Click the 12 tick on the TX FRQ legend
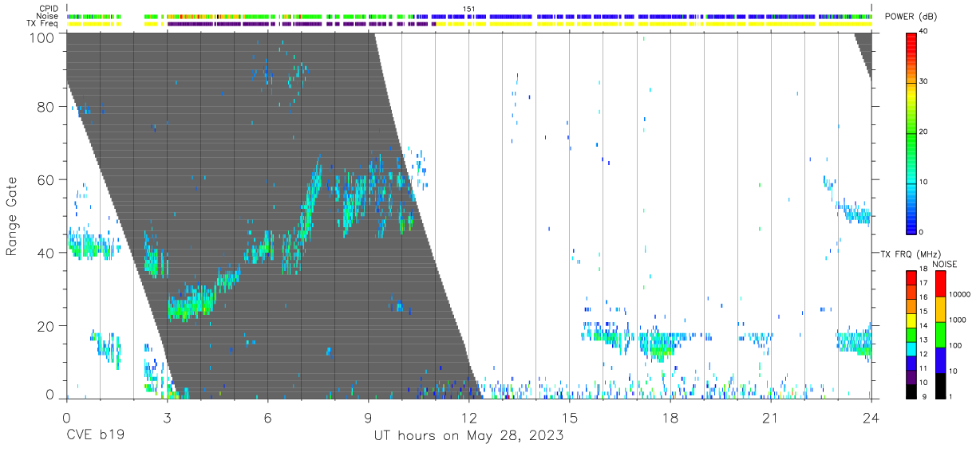The image size is (980, 452). (923, 354)
